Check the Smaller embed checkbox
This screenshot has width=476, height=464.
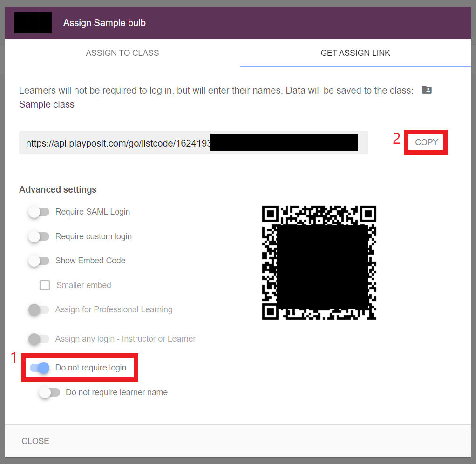click(45, 285)
